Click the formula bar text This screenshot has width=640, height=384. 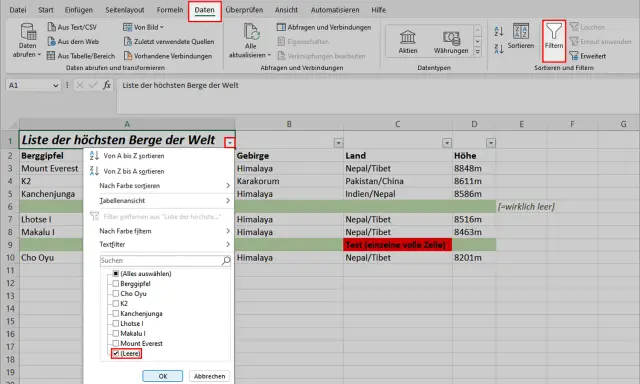point(180,85)
